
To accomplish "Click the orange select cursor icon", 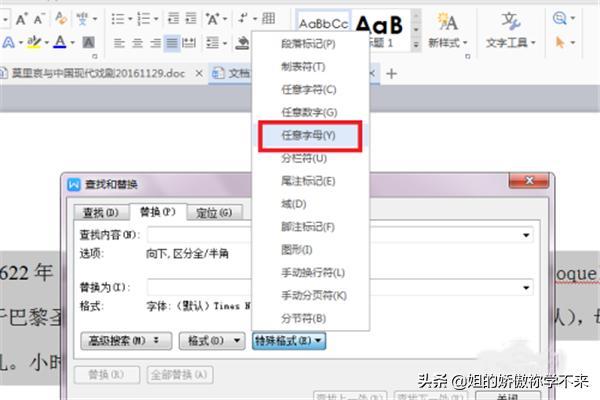I will pyautogui.click(x=560, y=42).
